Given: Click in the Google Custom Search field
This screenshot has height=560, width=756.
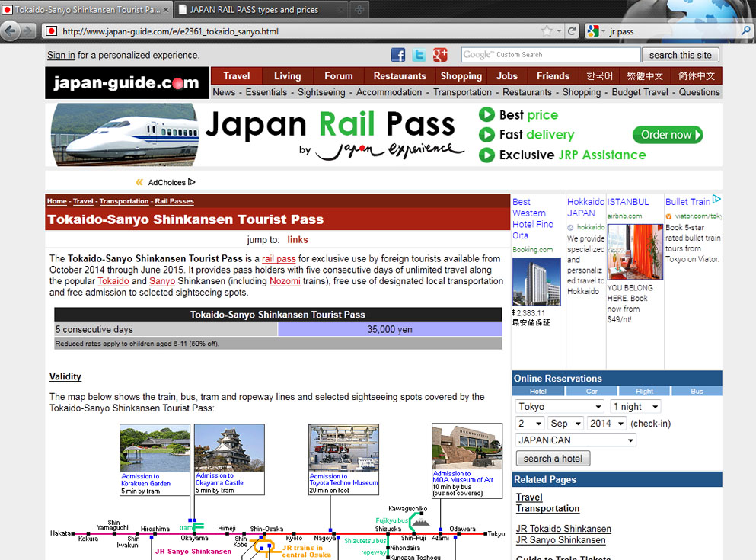Looking at the screenshot, I should (x=550, y=55).
